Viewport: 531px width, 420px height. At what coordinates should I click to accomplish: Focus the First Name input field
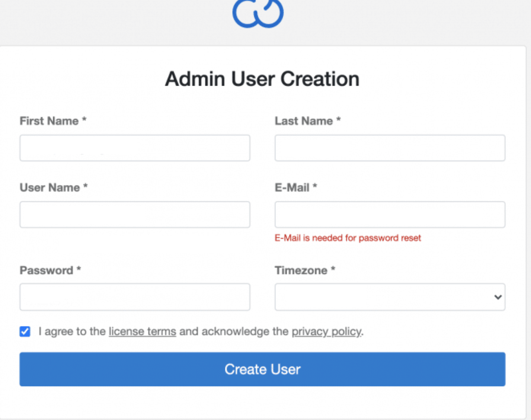pos(135,148)
